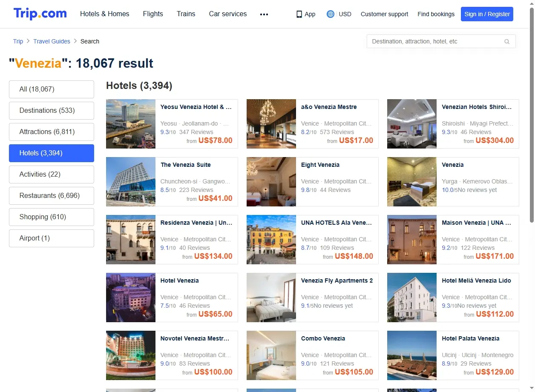Open Venezian Hotels Shiroishi photo
This screenshot has width=535, height=392.
point(412,124)
